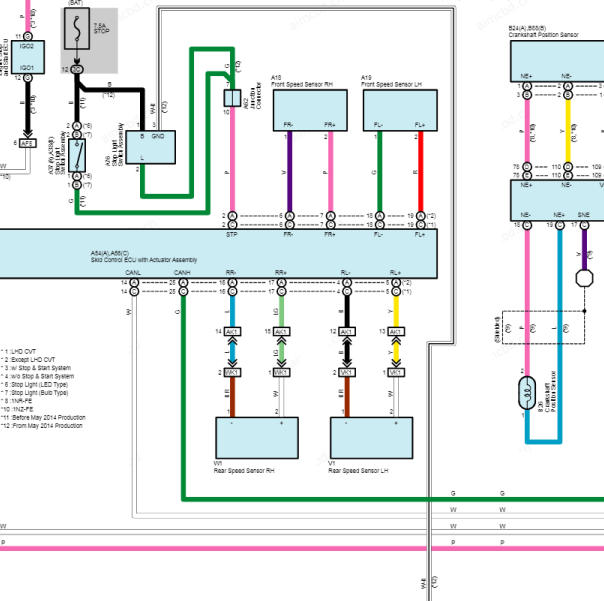Viewport: 604px width, 601px height.
Task: Click legend note 'Before May 2014 Production'
Action: pyautogui.click(x=49, y=418)
